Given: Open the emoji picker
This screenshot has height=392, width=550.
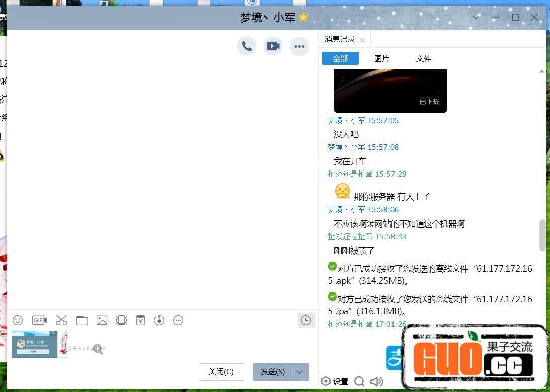Looking at the screenshot, I should 18,320.
